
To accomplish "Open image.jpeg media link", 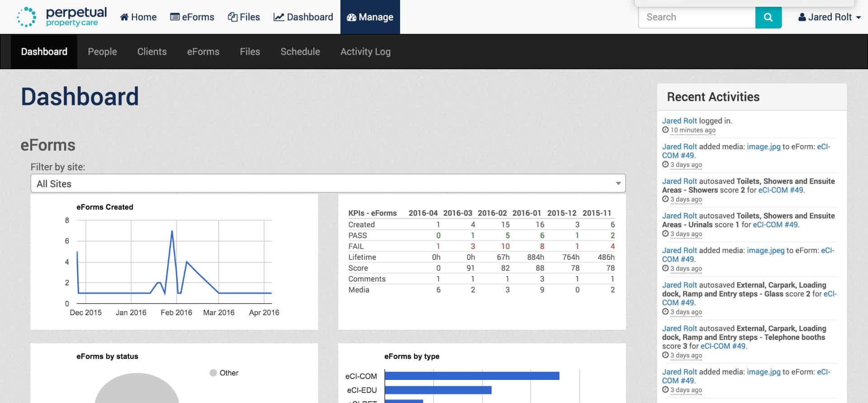I will click(x=765, y=250).
